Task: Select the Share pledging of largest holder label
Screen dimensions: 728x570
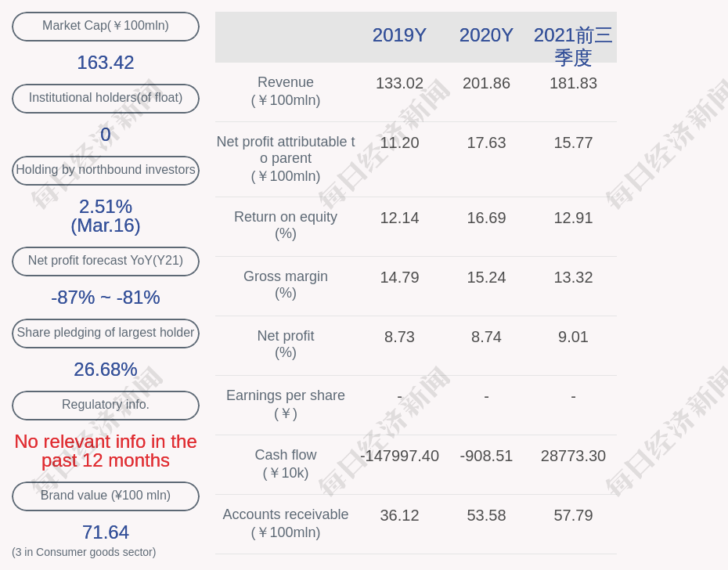Action: tap(106, 333)
